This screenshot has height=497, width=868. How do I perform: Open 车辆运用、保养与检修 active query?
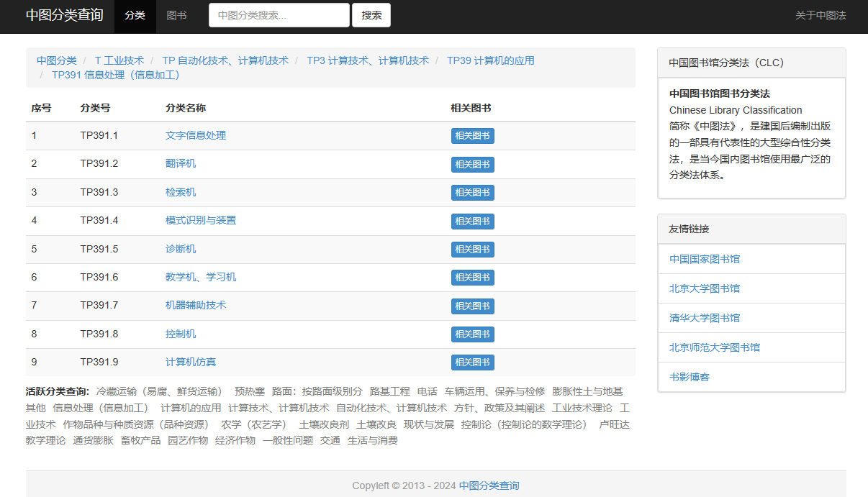pos(495,391)
